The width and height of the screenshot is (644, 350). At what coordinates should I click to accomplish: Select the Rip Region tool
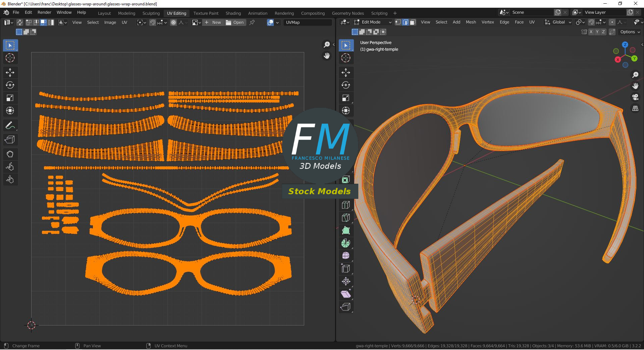(x=345, y=307)
